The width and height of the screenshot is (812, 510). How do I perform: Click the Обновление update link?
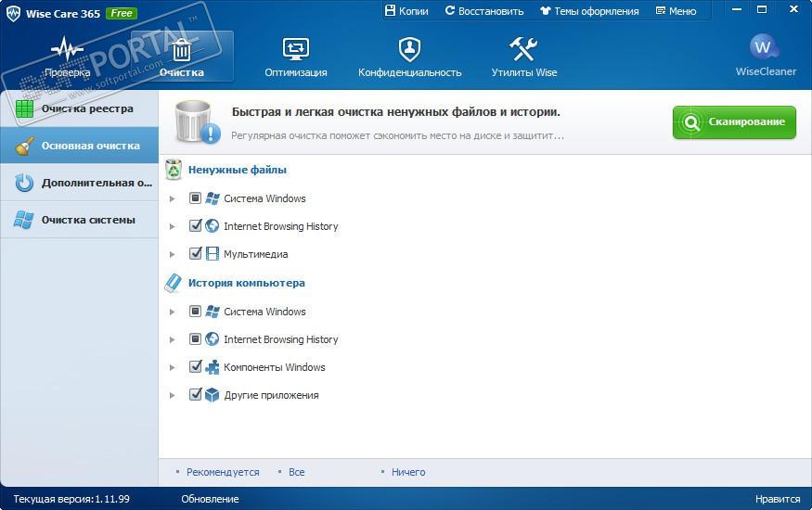[x=210, y=499]
